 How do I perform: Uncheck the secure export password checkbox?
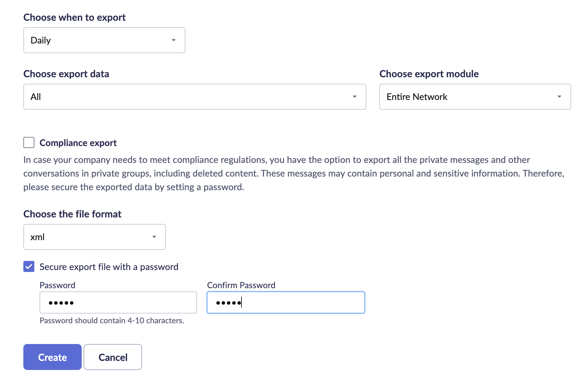click(x=29, y=266)
